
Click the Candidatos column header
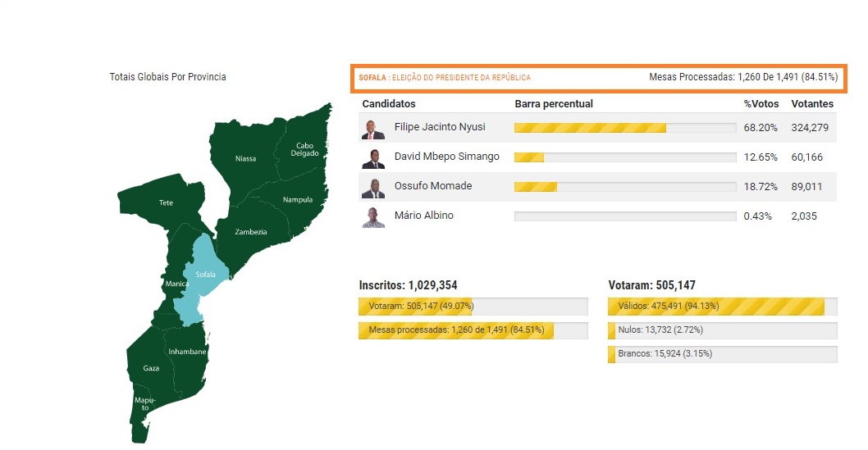coord(389,104)
